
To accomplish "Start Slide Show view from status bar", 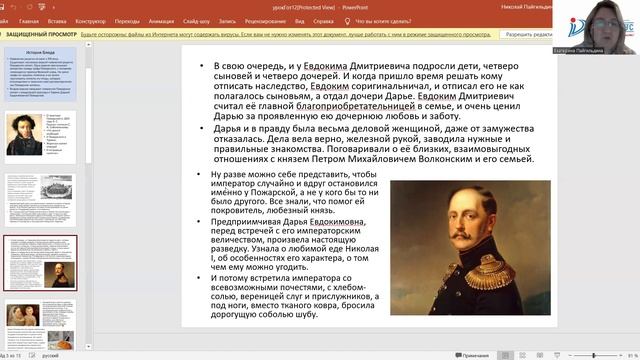I will (x=557, y=356).
